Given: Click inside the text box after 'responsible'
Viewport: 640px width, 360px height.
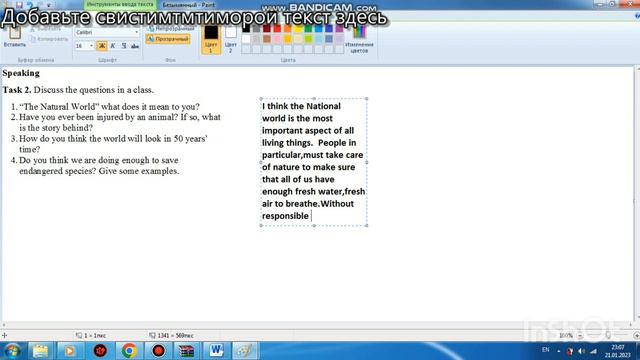Looking at the screenshot, I should [312, 216].
